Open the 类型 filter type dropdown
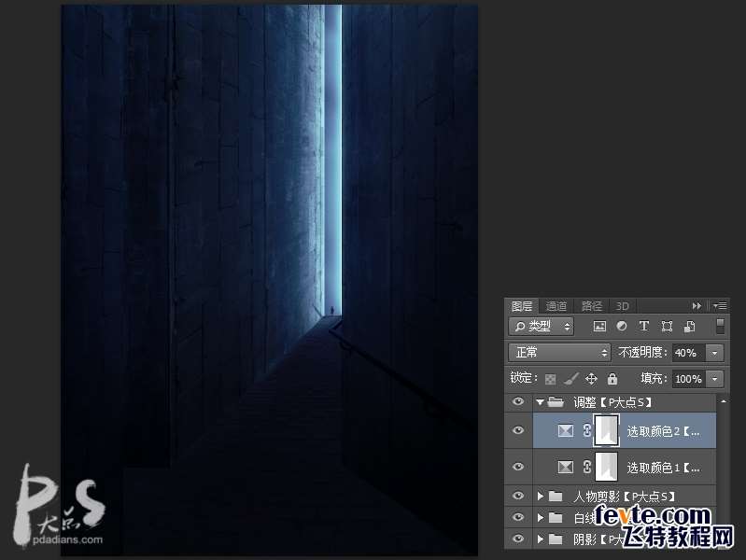This screenshot has width=746, height=560. [x=542, y=327]
